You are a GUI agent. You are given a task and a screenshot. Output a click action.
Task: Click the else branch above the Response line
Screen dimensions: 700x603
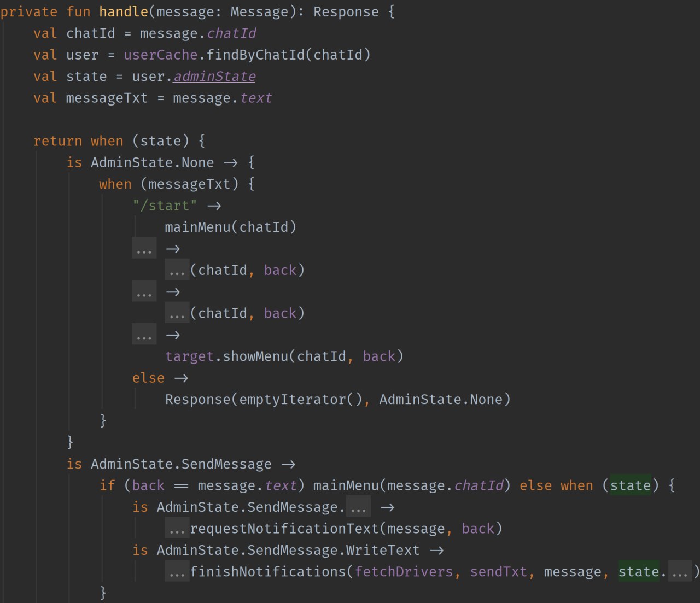[148, 378]
